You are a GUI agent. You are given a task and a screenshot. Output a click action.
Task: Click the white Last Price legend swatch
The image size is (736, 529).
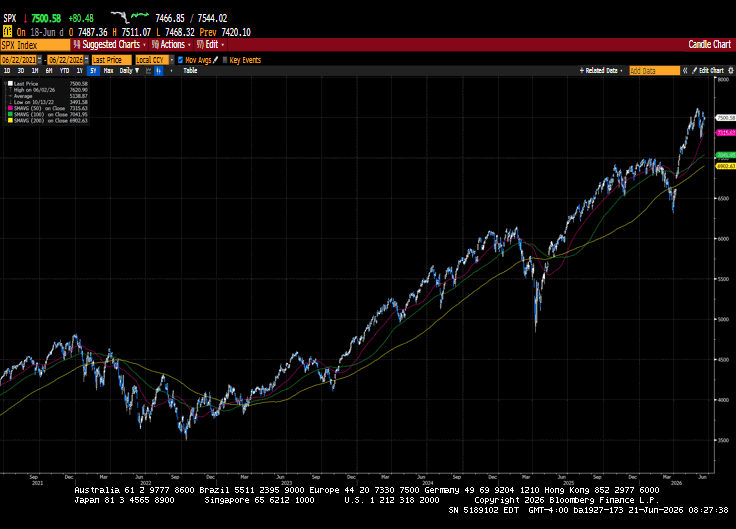[10, 84]
